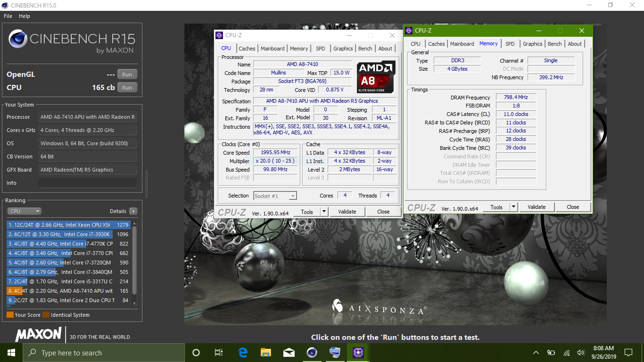The height and width of the screenshot is (362, 644).
Task: Click Validate in right CPU-Z window
Action: click(537, 207)
